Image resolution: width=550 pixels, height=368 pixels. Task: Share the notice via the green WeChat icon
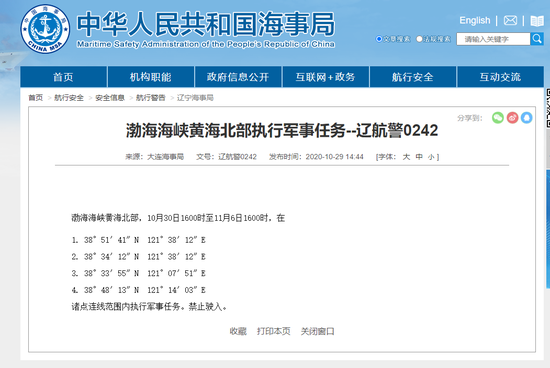pyautogui.click(x=497, y=118)
